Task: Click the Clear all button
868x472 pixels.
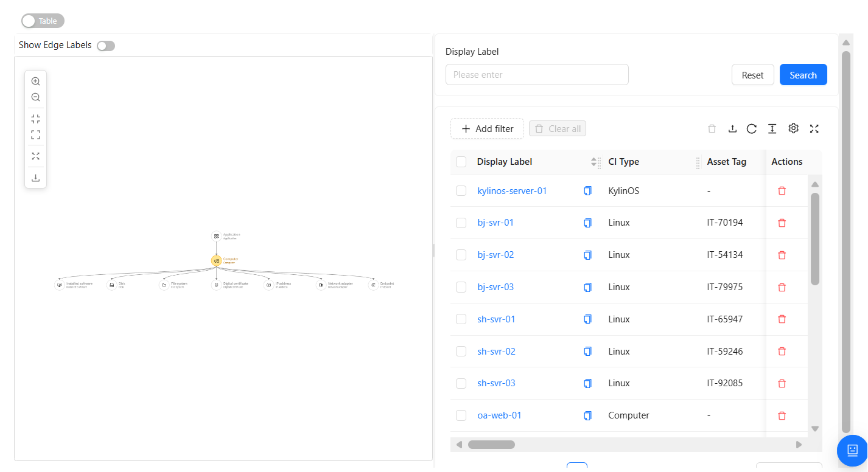Action: click(x=558, y=128)
